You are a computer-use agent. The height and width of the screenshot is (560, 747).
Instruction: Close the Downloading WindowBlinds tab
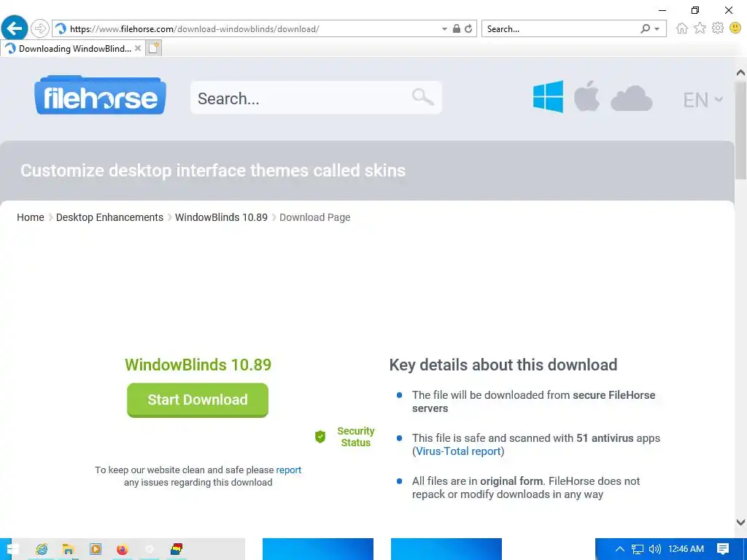pyautogui.click(x=138, y=48)
